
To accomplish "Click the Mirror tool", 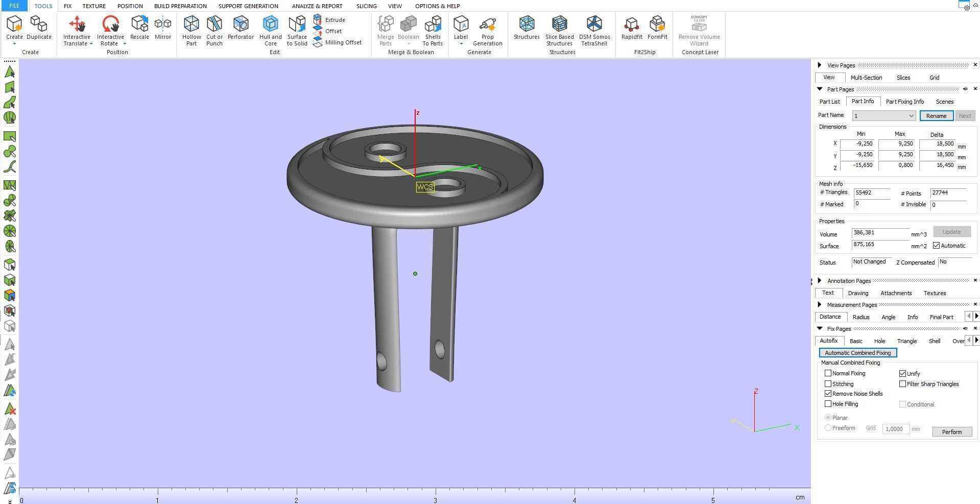I will coord(163,27).
